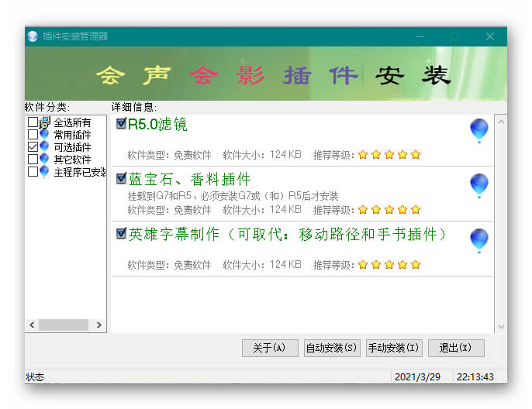
Task: Select the 常用插件 category label
Action: point(72,135)
